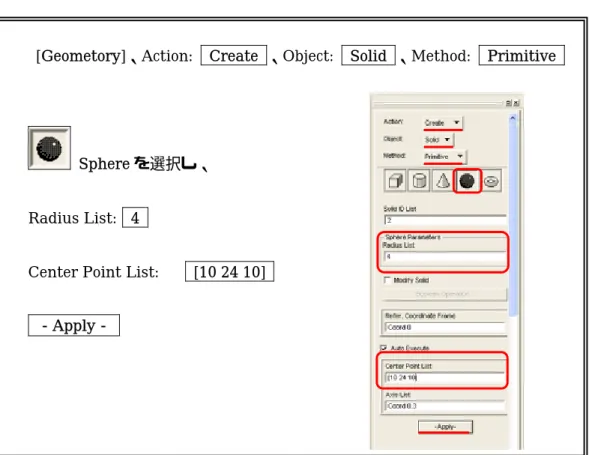Select the Torus primitive icon
Image resolution: width=589 pixels, height=455 pixels.
tap(491, 181)
